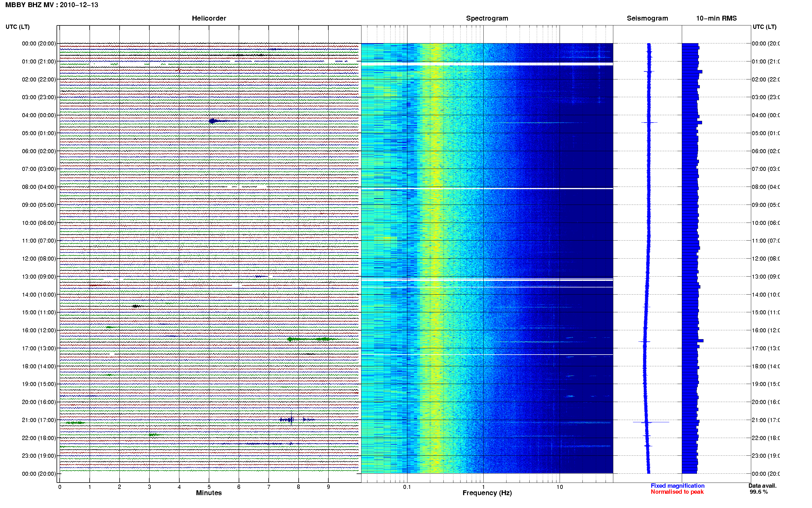
Task: Select the Helicorder panel heading
Action: [209, 18]
